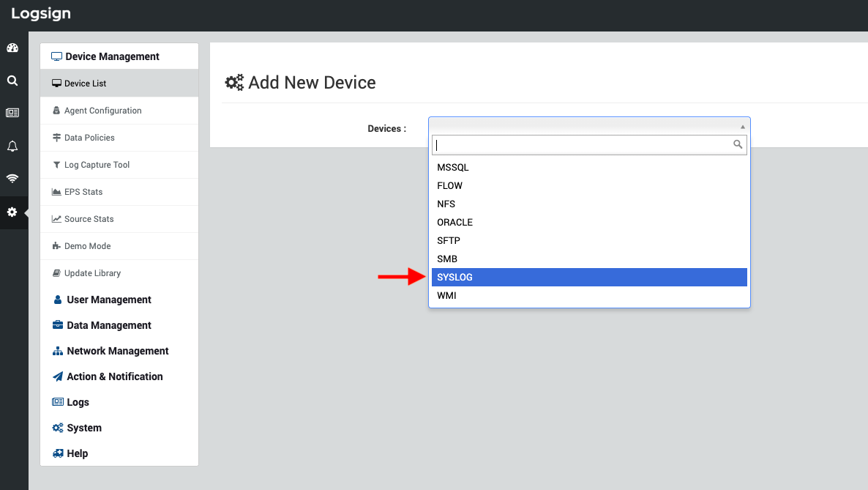Viewport: 868px width, 490px height.
Task: Click the Logsign logo
Action: pyautogui.click(x=41, y=14)
